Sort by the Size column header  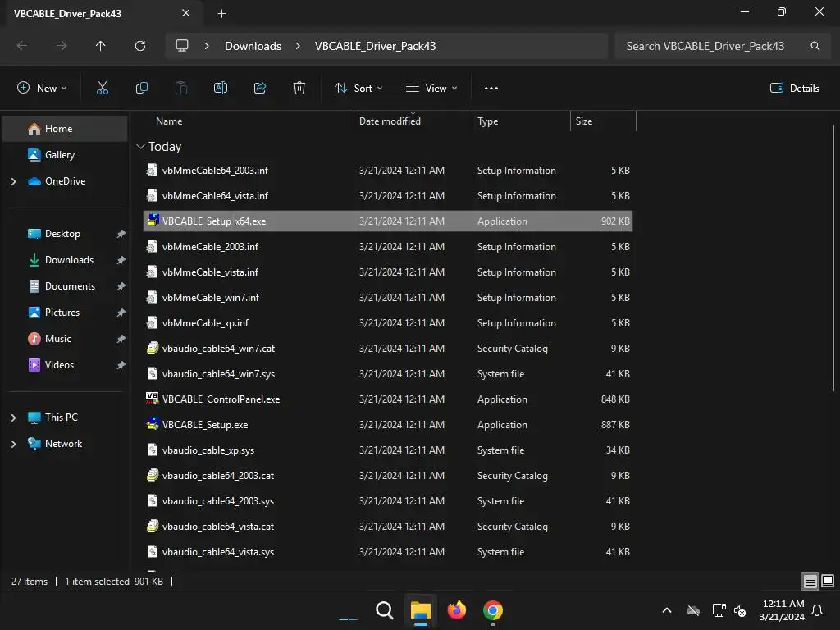point(603,121)
